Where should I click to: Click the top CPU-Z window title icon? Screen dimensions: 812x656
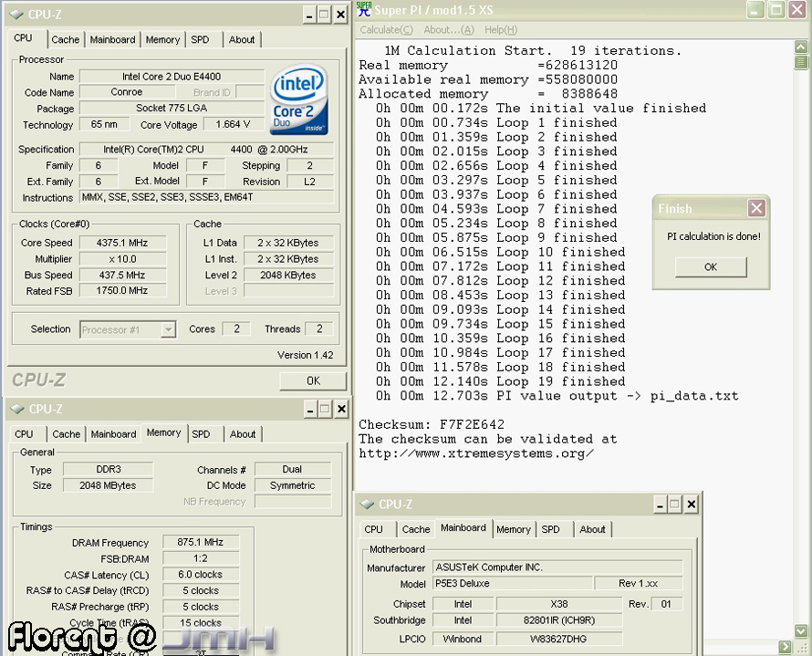16,15
